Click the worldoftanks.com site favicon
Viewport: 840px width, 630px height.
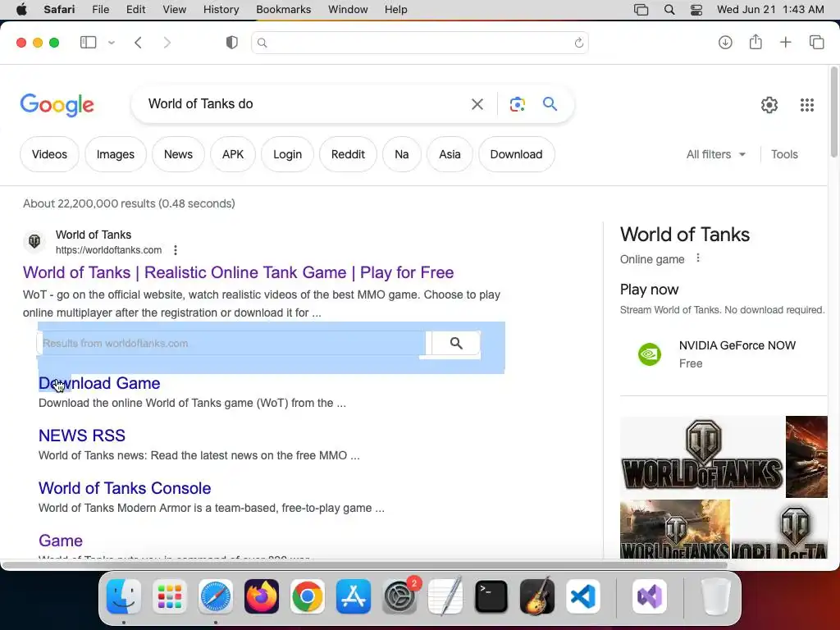(34, 242)
